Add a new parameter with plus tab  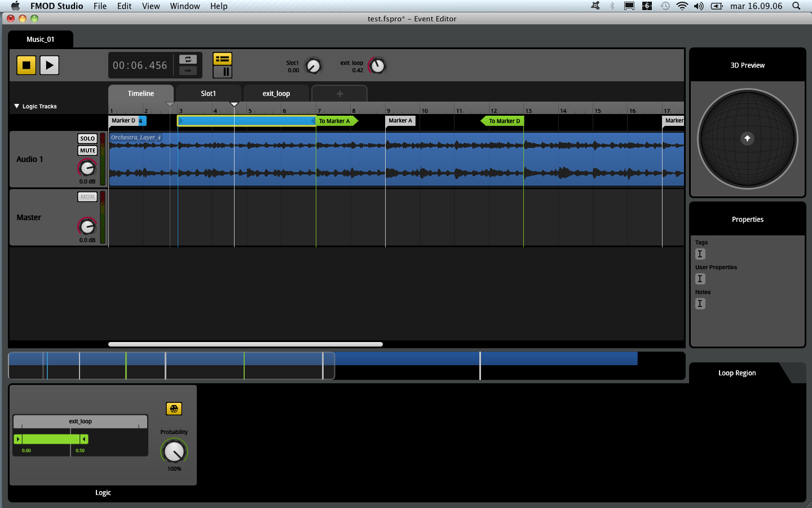[339, 94]
